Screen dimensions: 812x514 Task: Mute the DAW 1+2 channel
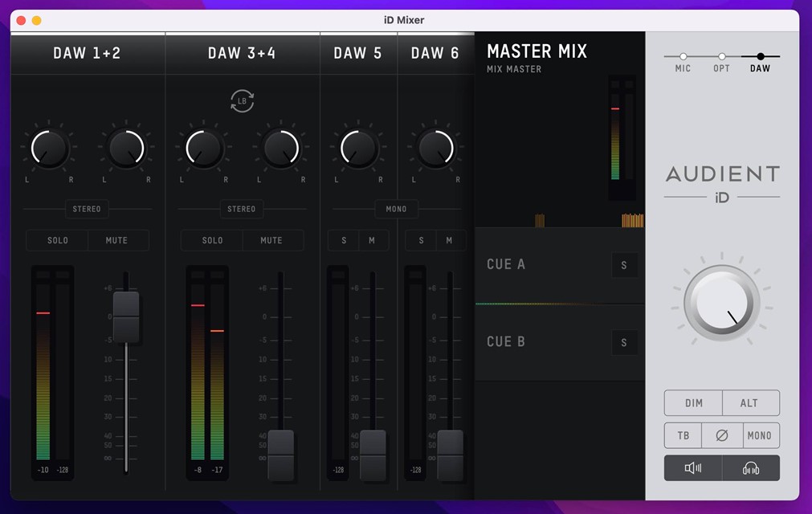pos(116,240)
